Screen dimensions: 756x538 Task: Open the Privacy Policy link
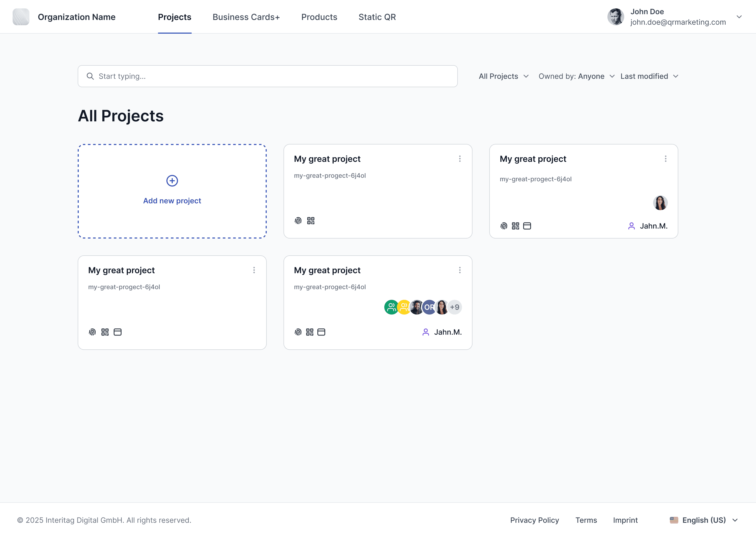pos(534,520)
